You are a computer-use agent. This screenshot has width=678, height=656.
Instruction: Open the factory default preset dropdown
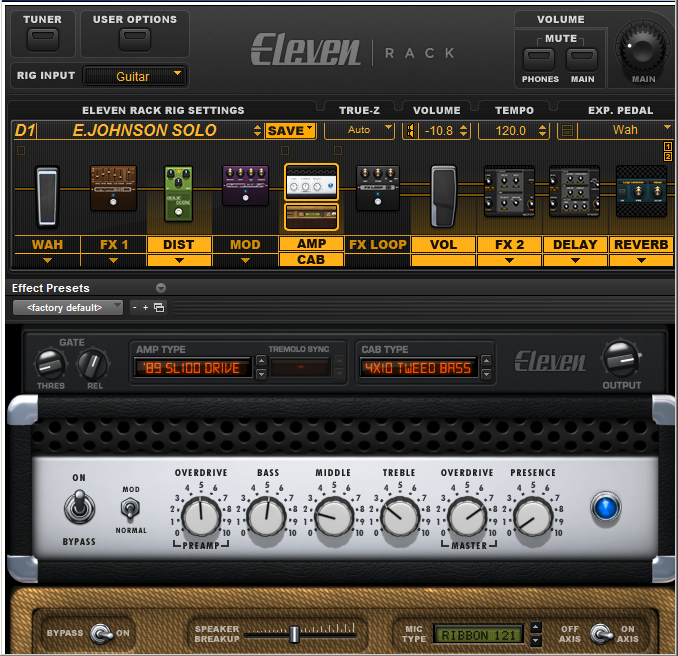[x=68, y=307]
